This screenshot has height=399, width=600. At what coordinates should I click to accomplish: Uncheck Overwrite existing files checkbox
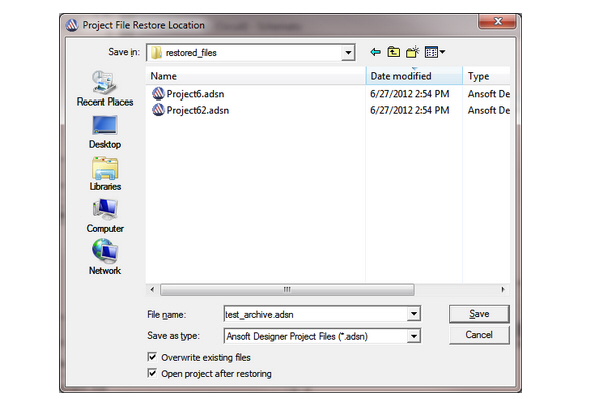click(x=152, y=357)
